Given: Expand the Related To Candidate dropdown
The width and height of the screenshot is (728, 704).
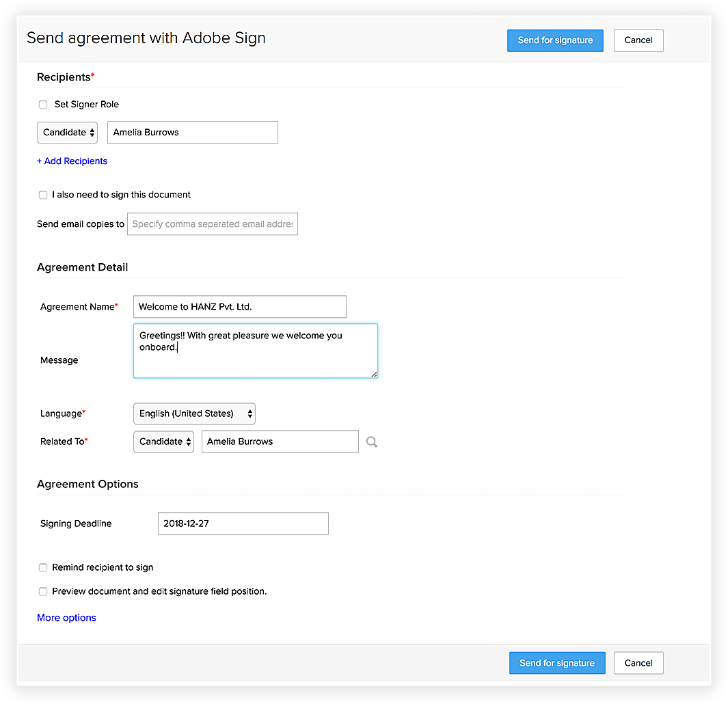Looking at the screenshot, I should point(164,442).
